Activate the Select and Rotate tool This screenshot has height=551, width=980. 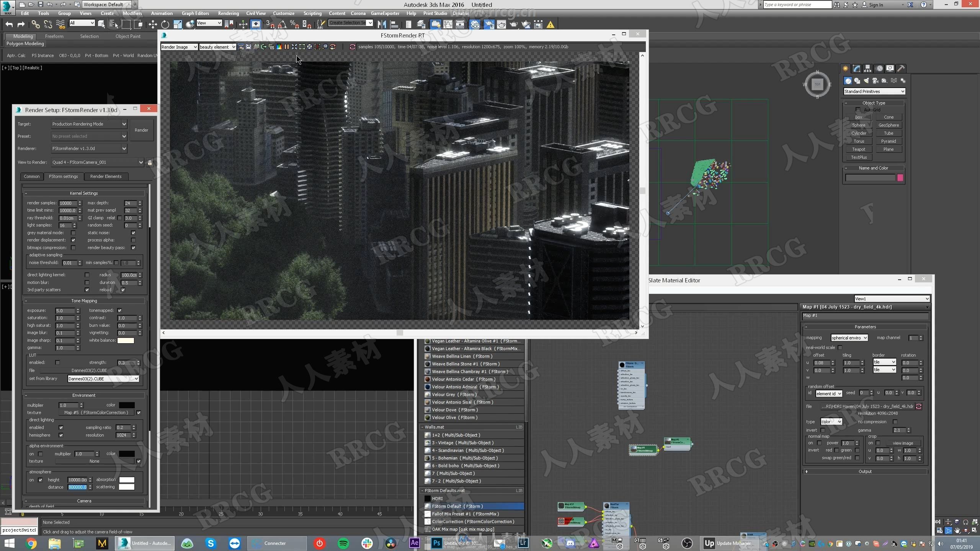coord(165,24)
